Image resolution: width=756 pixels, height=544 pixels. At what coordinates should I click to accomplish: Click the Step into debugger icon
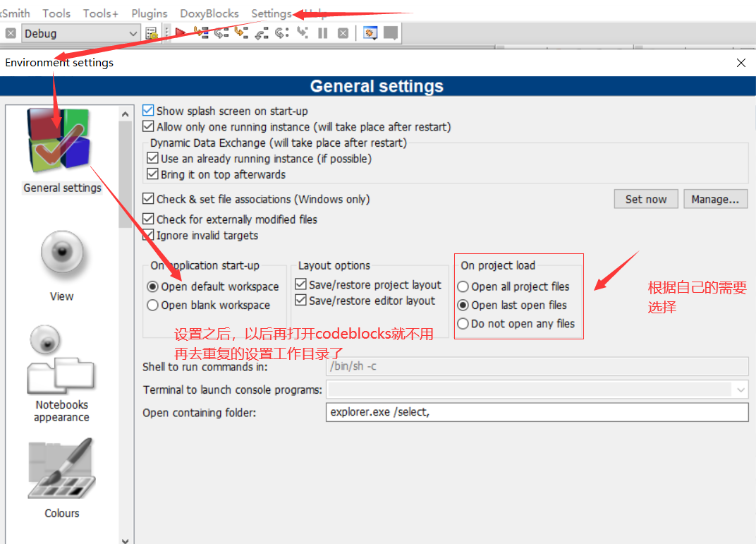point(241,32)
